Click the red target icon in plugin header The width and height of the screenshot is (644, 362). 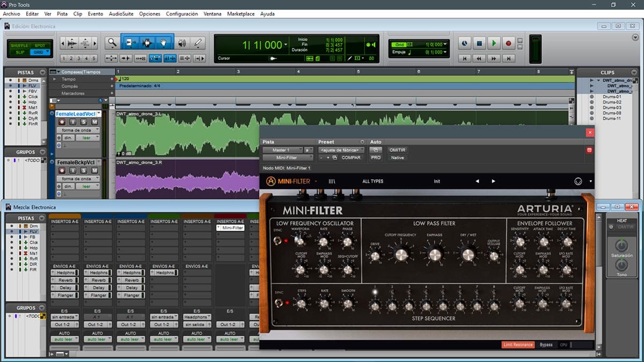[589, 150]
